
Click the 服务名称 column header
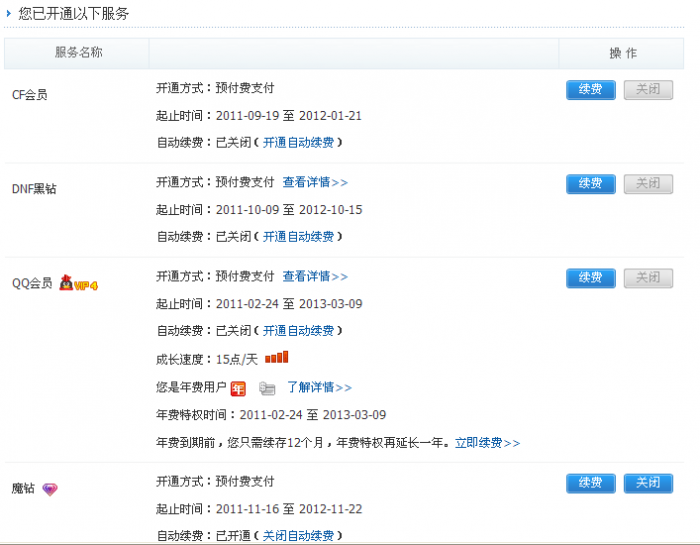[x=79, y=53]
